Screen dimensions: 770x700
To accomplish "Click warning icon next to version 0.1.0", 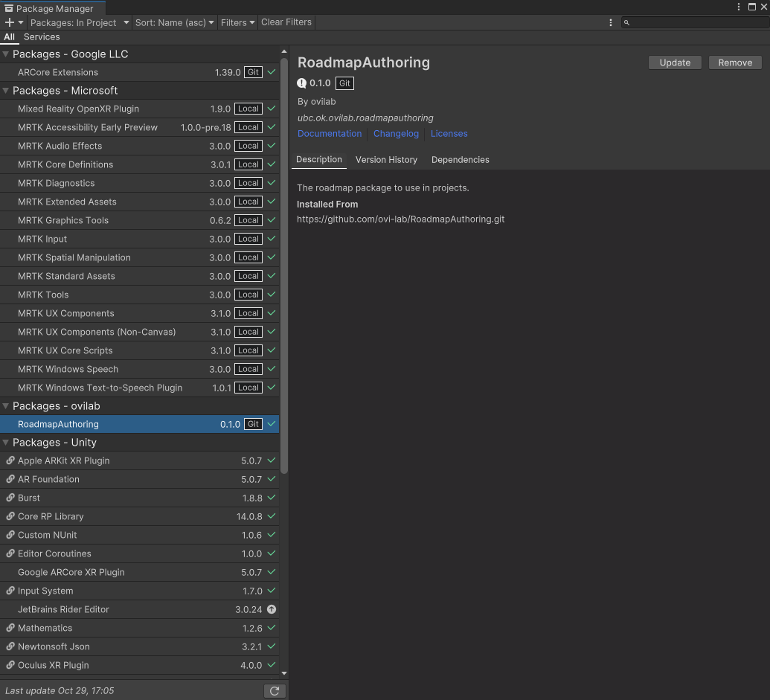I will [x=301, y=83].
